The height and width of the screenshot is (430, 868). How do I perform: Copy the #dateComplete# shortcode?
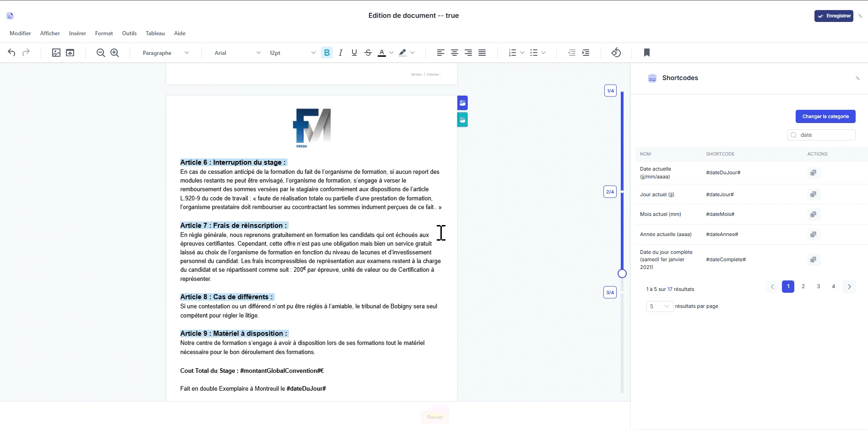813,259
